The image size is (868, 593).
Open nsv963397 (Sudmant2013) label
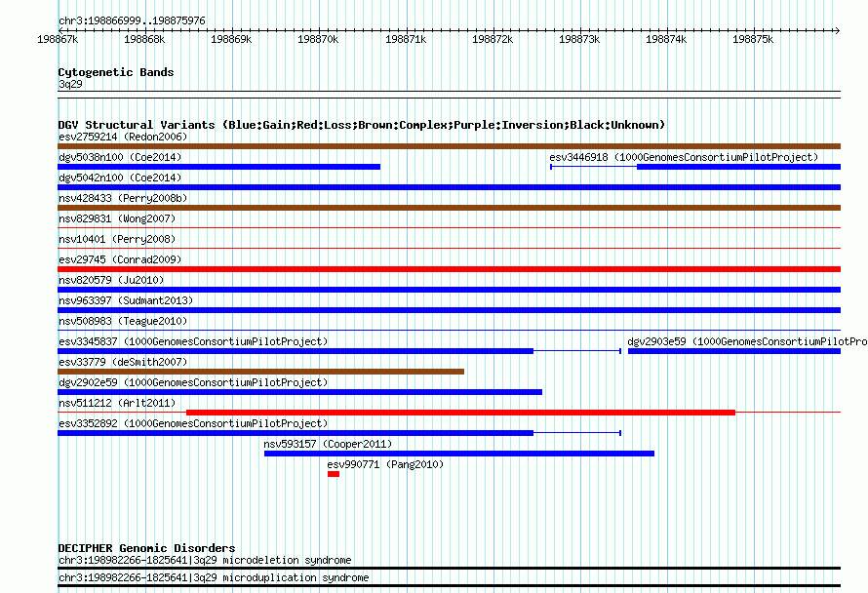coord(126,300)
